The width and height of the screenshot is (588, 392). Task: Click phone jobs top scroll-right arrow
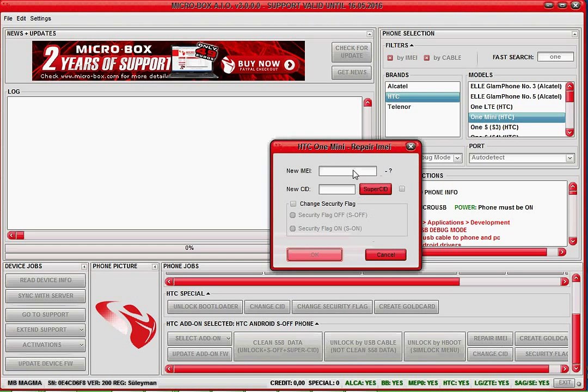point(565,281)
